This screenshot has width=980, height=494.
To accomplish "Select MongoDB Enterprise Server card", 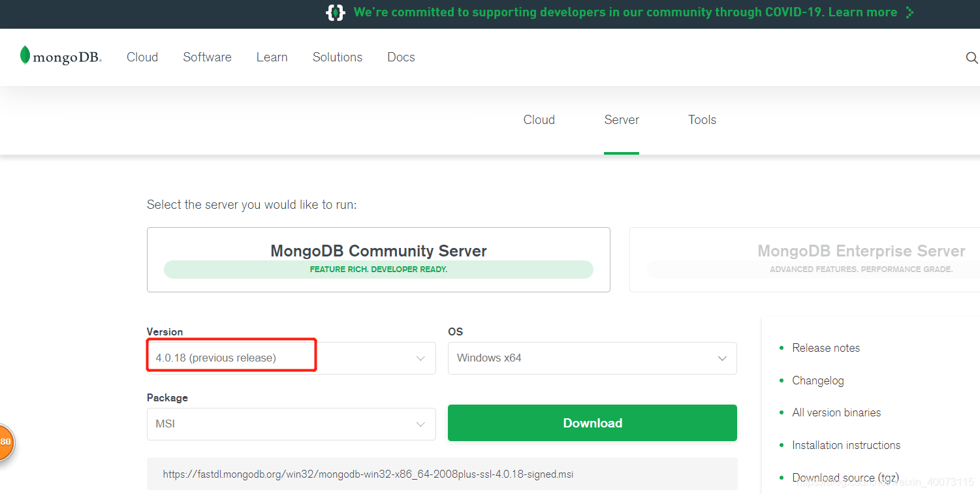I will 804,260.
